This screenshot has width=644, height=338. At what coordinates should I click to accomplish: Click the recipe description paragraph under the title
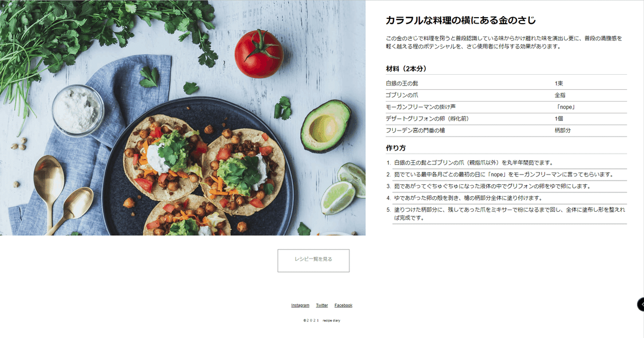(x=504, y=42)
